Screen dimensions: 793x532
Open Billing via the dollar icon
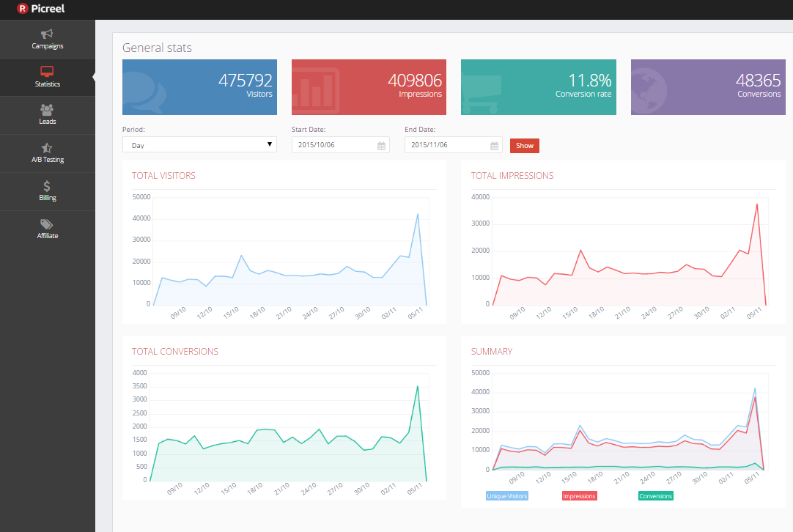[46, 186]
